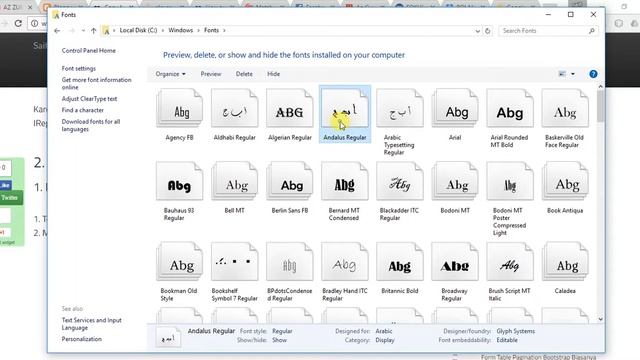Select the Broadway Regular font icon
The width and height of the screenshot is (640, 360).
tap(455, 261)
